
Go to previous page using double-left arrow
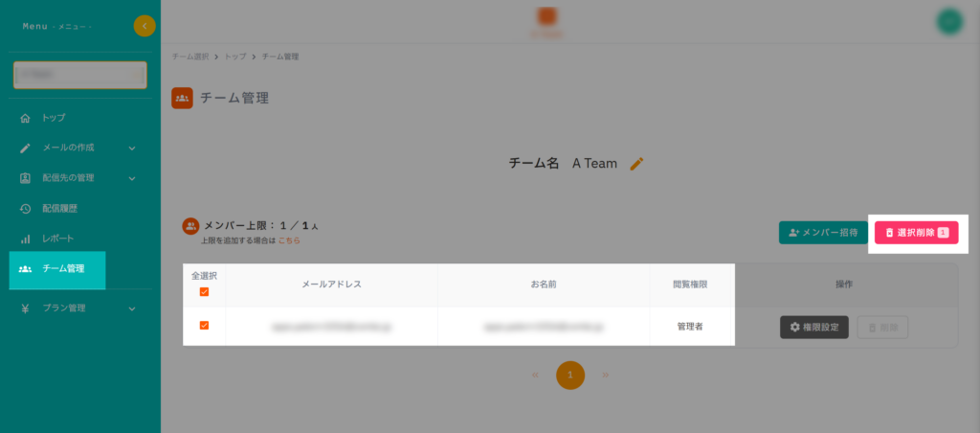(x=535, y=375)
